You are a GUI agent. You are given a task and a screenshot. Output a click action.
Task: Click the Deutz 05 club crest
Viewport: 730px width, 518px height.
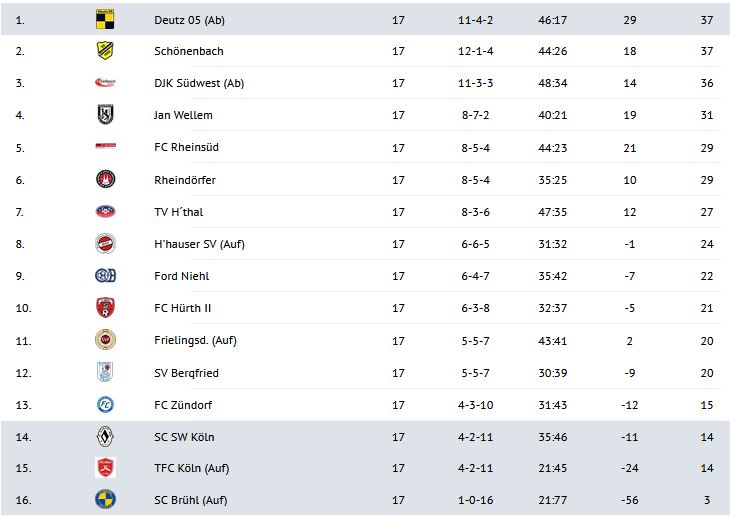[x=106, y=19]
